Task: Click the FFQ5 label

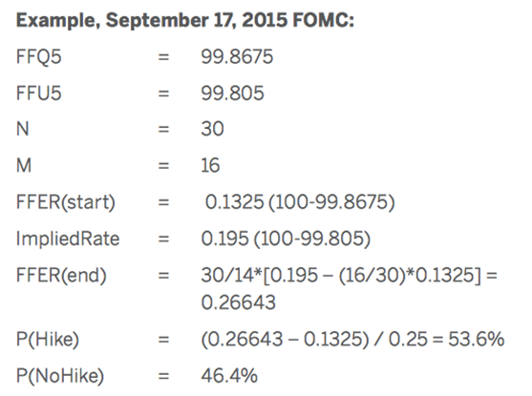Action: pos(38,56)
